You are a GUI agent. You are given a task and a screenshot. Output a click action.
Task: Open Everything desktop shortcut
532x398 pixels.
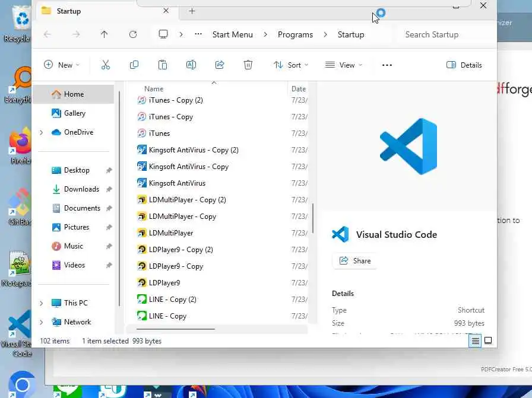18,85
